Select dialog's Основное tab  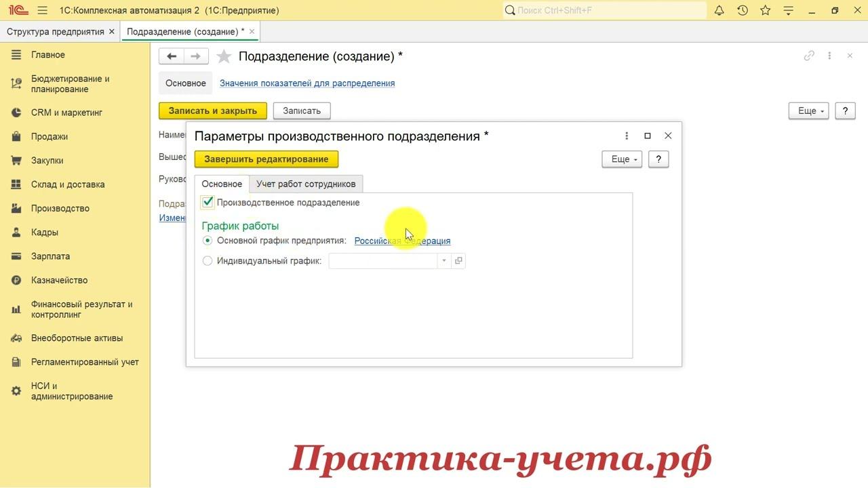222,184
